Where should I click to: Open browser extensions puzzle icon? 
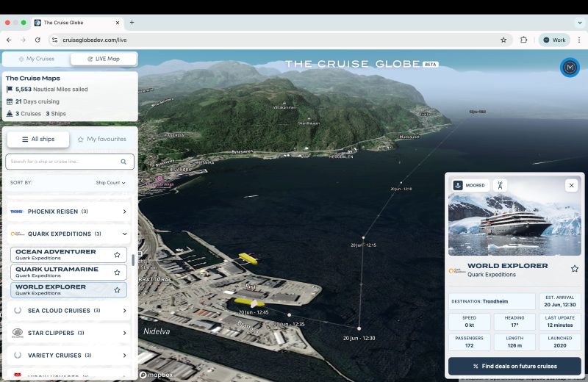point(523,40)
